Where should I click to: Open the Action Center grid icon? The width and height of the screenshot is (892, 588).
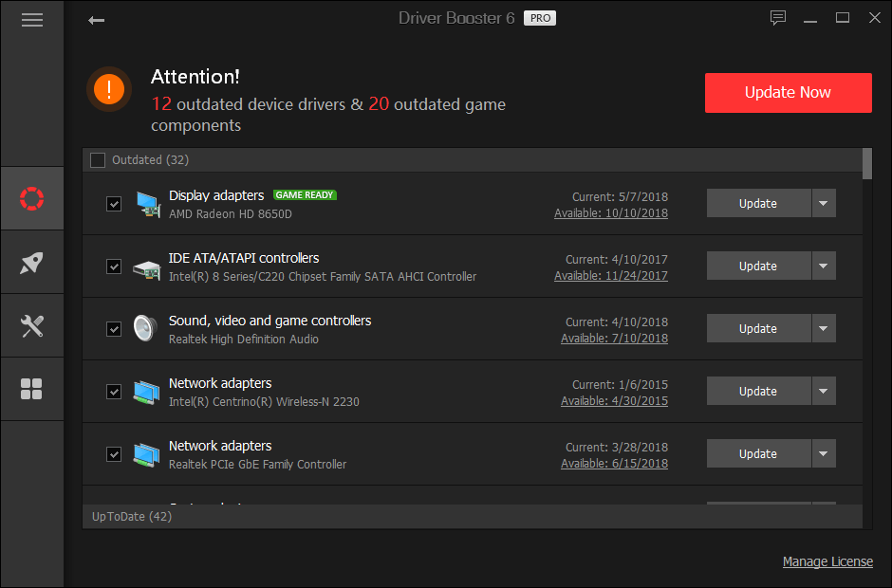click(x=31, y=389)
